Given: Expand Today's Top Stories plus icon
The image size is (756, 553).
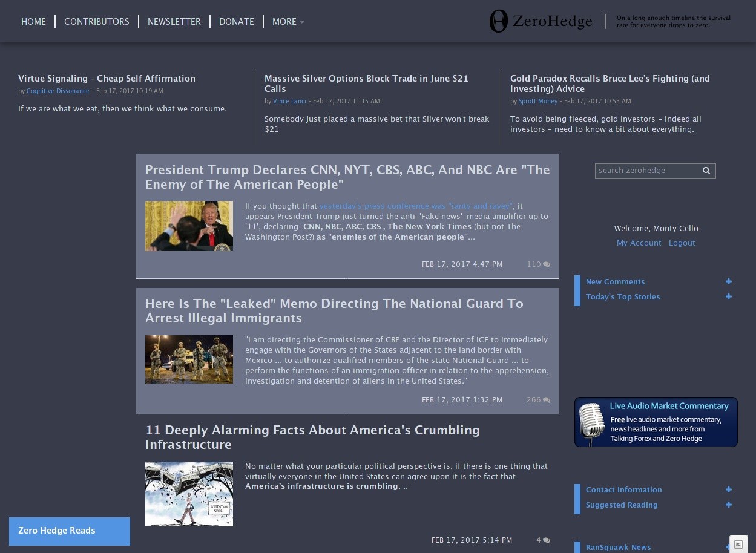Looking at the screenshot, I should tap(729, 296).
